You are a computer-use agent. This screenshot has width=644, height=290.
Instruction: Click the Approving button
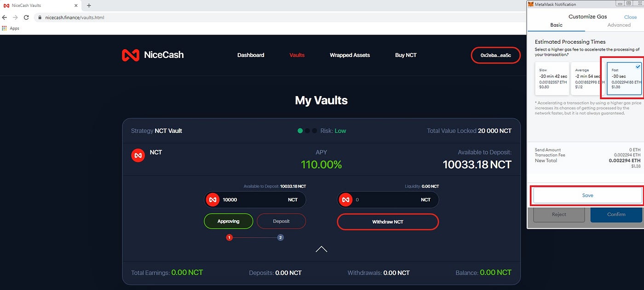click(228, 222)
